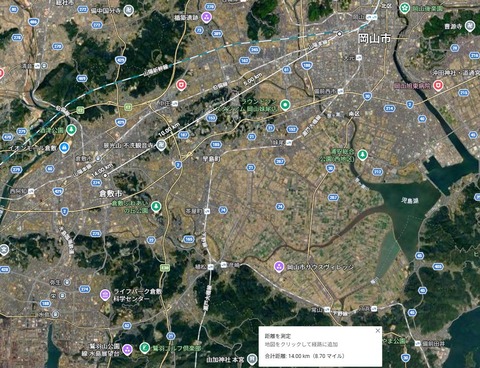
Task: Click the 備前西市 JR station icon
Action: click(x=340, y=91)
